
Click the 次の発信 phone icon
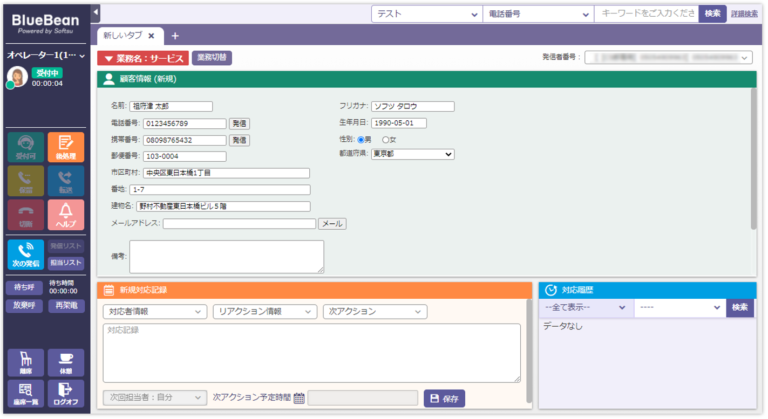pos(24,254)
